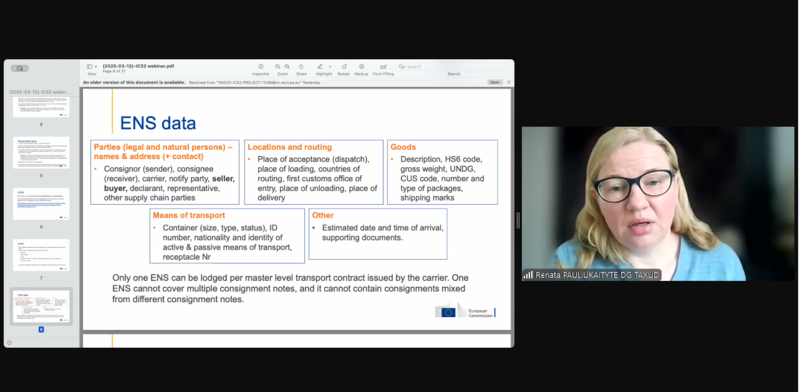This screenshot has height=392, width=800.
Task: Select page 7 thumbnail in sidebar
Action: point(41,255)
